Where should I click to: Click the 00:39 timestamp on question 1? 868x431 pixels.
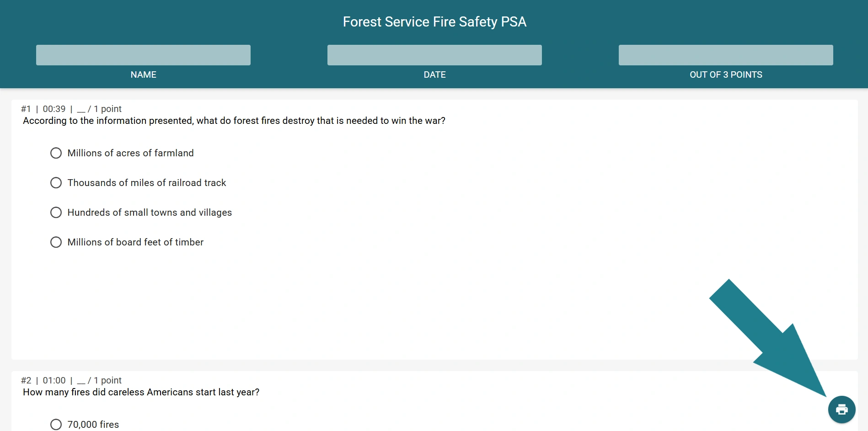point(54,109)
